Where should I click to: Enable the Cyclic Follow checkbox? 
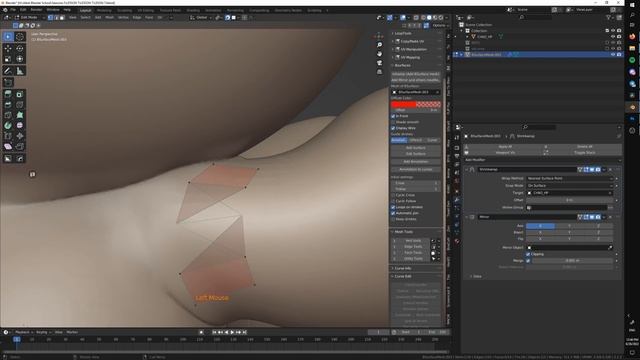(393, 201)
